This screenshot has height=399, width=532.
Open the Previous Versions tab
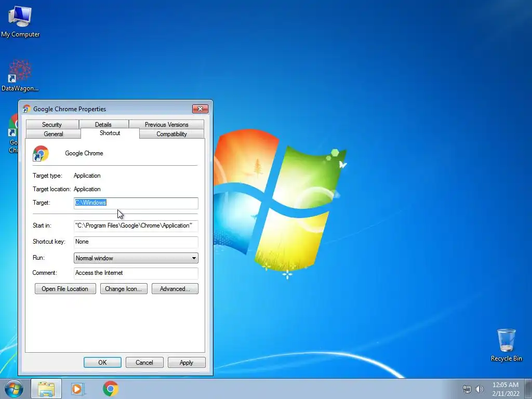click(167, 125)
